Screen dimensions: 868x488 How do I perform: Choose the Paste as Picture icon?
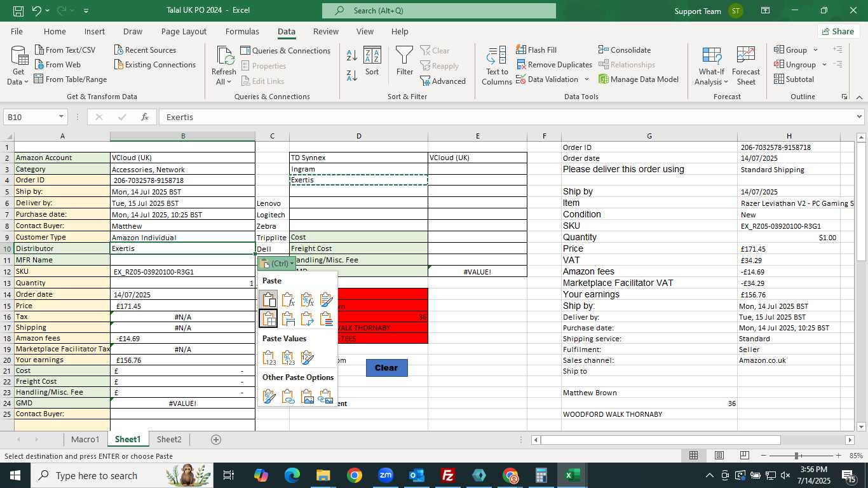[308, 397]
